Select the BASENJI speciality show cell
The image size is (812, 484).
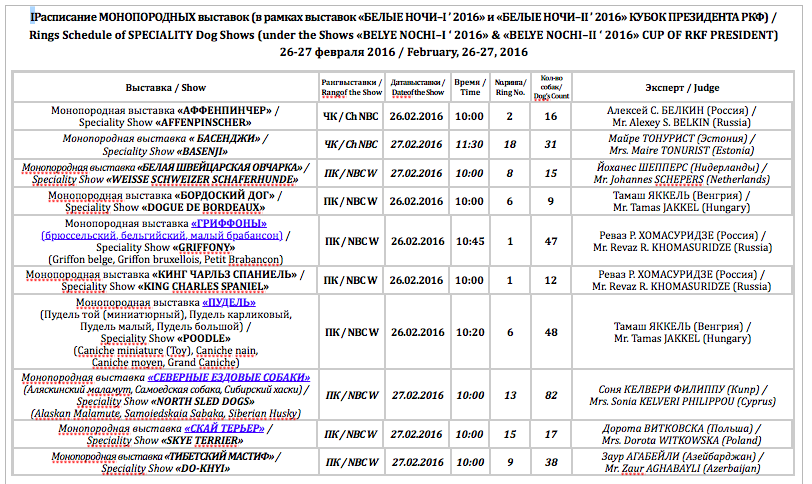pos(166,144)
